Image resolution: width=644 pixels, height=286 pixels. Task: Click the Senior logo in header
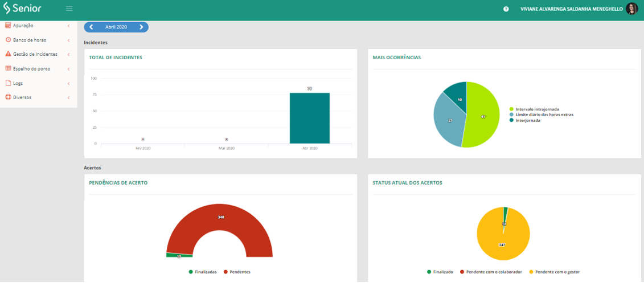coord(22,9)
